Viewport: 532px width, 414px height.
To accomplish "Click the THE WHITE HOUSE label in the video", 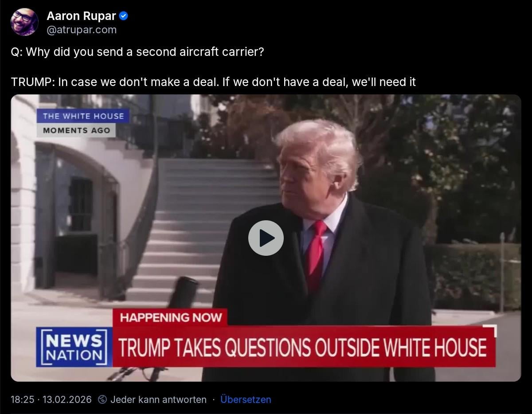I will (x=83, y=116).
